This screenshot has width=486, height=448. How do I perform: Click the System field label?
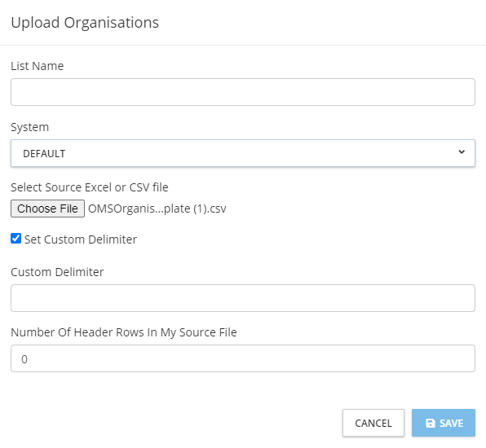(29, 127)
